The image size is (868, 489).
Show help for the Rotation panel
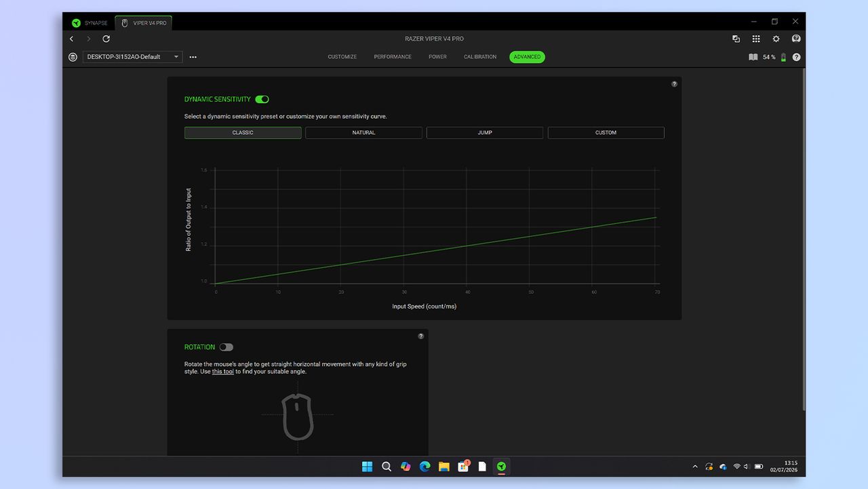(420, 336)
